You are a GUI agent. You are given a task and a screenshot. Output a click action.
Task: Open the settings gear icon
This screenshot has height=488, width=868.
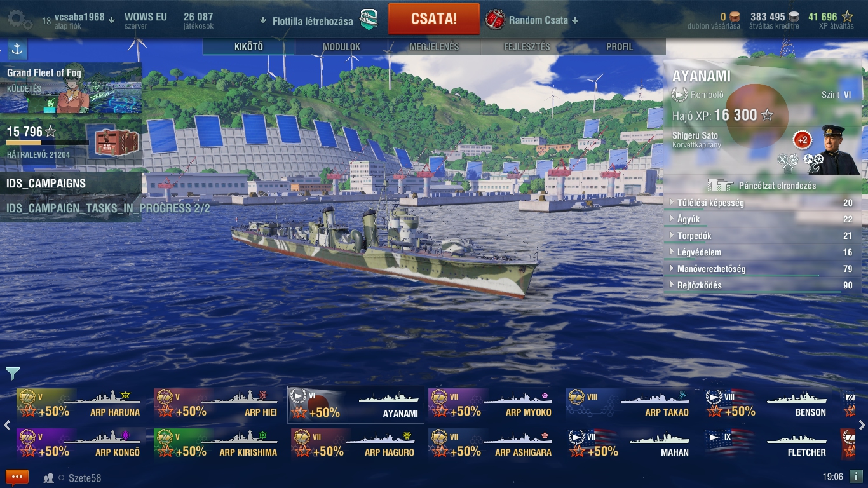[20, 20]
